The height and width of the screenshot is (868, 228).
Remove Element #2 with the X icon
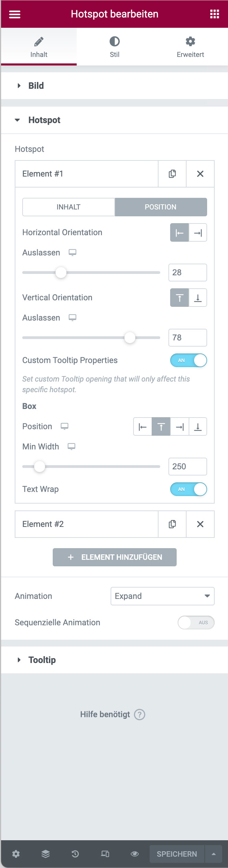(200, 524)
